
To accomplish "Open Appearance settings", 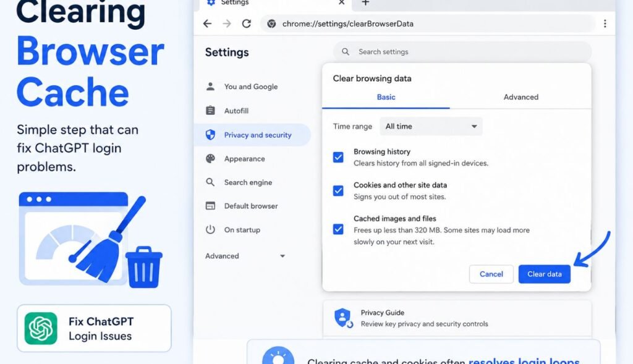I will (244, 159).
